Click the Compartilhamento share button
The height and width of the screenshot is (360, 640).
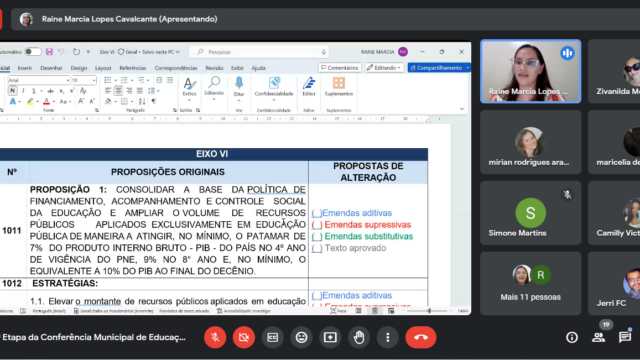click(x=436, y=68)
